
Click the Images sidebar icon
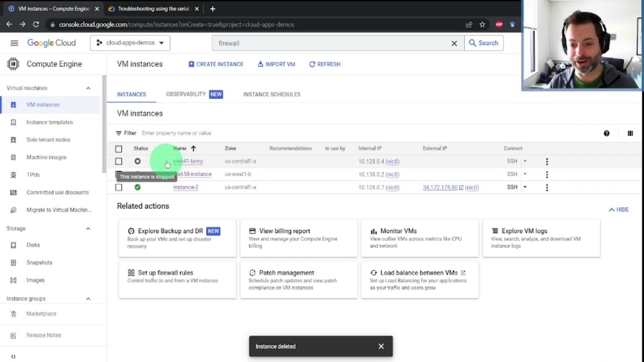click(13, 280)
